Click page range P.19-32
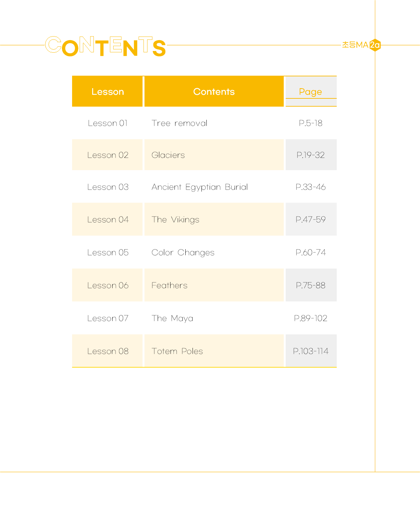 pos(311,155)
